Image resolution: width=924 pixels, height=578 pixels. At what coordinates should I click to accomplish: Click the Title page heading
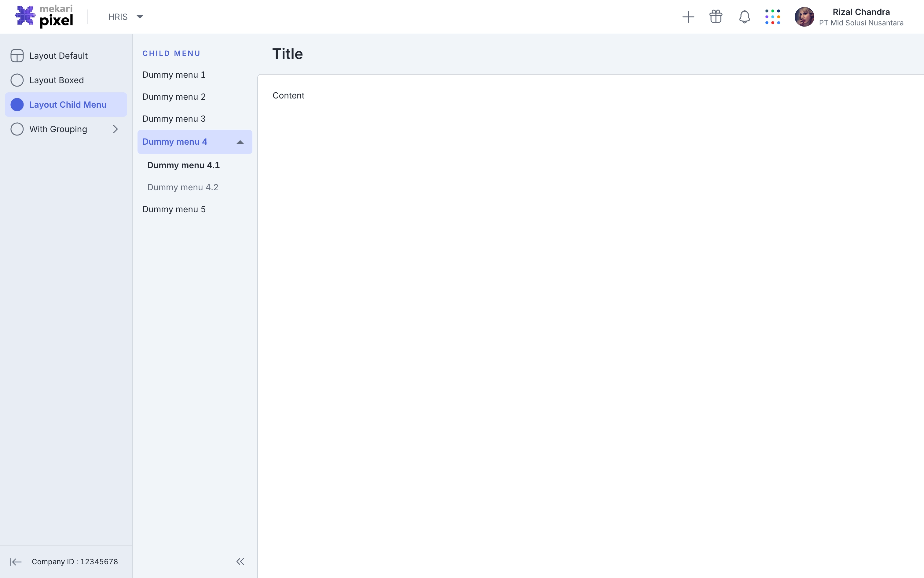288,54
